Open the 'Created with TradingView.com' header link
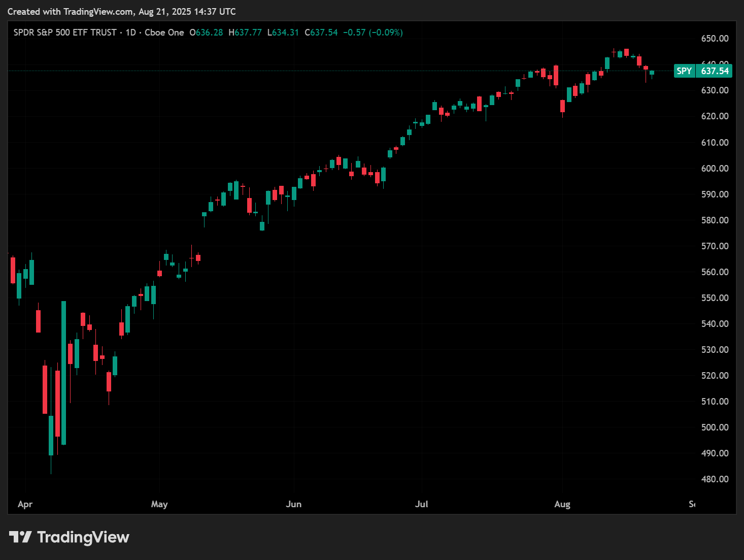 coord(121,11)
